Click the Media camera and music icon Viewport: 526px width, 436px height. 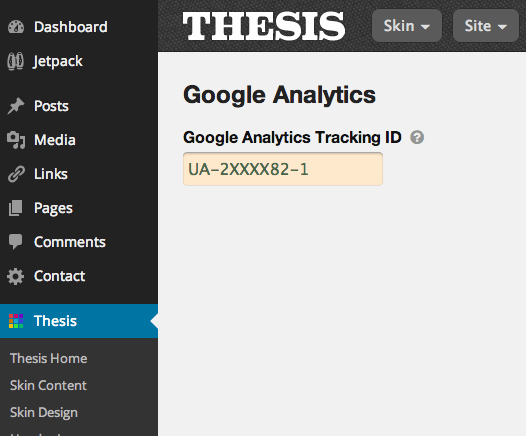point(16,140)
